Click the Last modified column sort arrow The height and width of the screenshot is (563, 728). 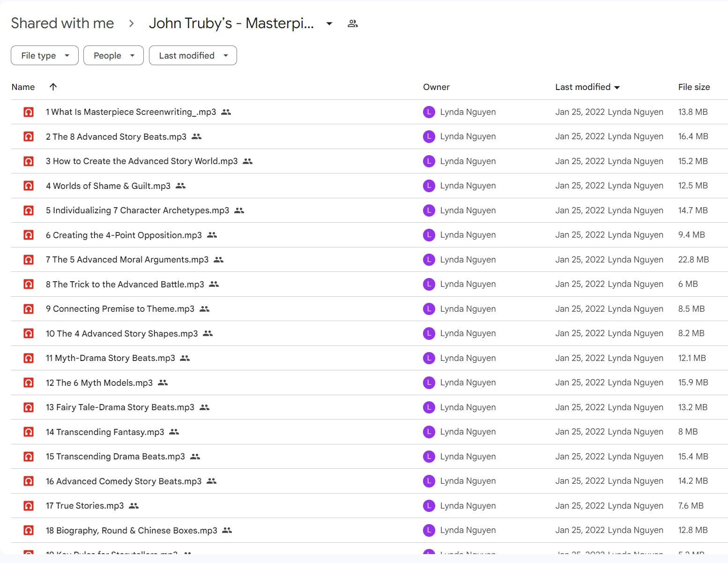617,87
